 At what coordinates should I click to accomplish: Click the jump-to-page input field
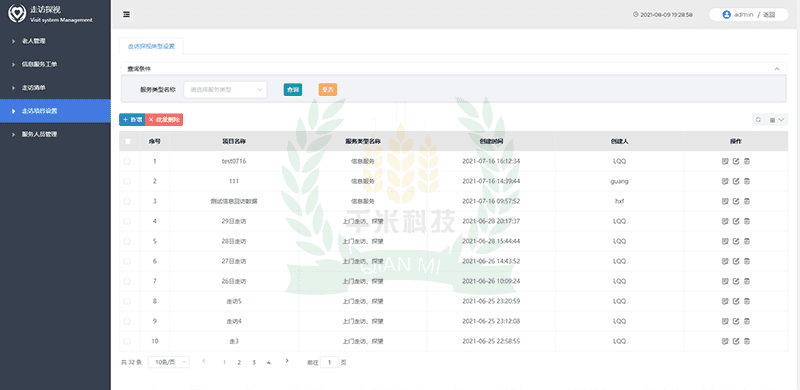click(330, 362)
